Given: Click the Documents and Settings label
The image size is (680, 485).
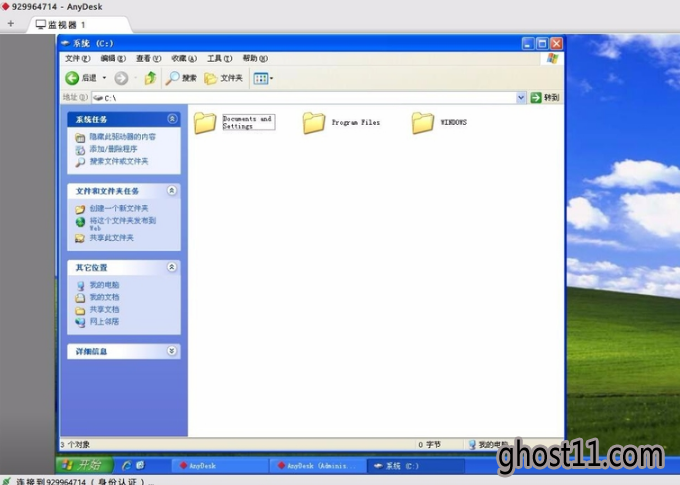Looking at the screenshot, I should coord(248,122).
